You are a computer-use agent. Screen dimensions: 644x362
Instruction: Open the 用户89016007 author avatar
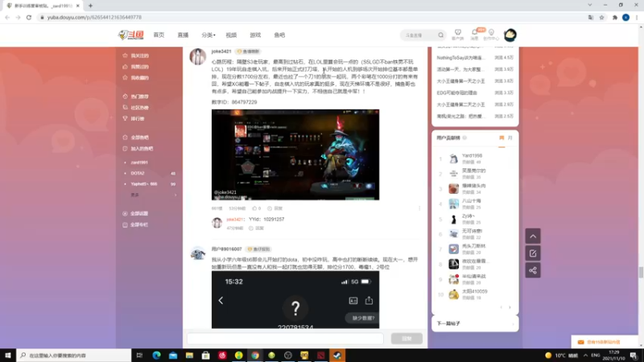pyautogui.click(x=197, y=253)
